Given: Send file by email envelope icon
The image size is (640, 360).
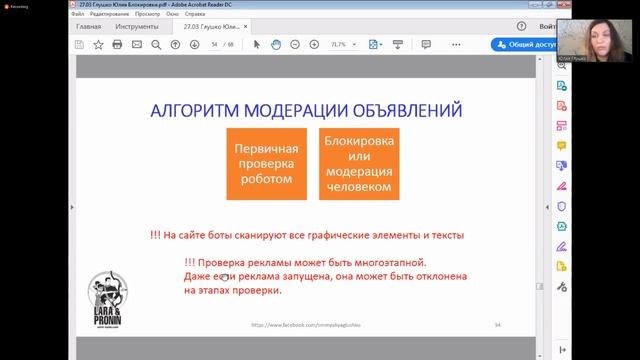Looking at the screenshot, I should pyautogui.click(x=137, y=44).
